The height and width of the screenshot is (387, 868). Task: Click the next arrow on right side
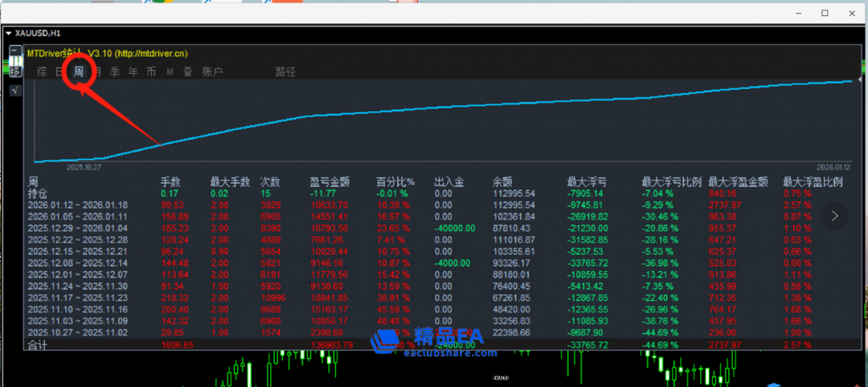pyautogui.click(x=835, y=216)
